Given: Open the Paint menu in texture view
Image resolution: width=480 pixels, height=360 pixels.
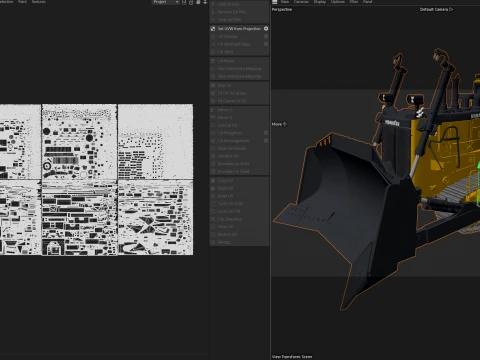Looking at the screenshot, I should click(x=22, y=2).
